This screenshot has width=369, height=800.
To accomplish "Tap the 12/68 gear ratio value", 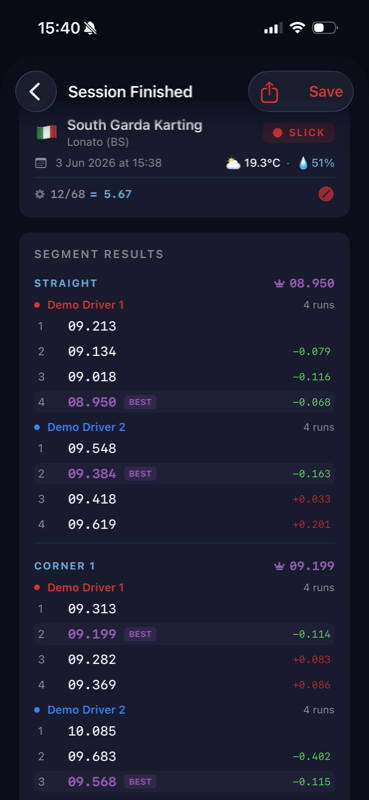I will (67, 194).
